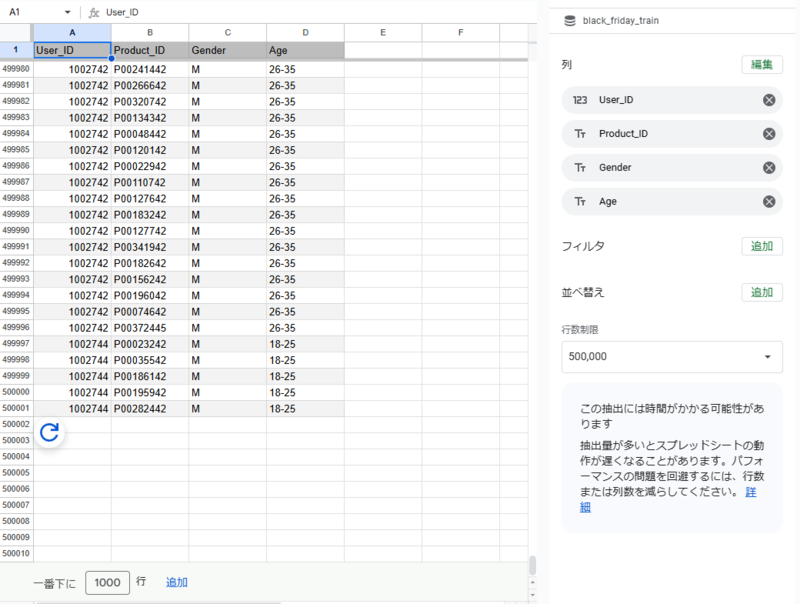This screenshot has width=800, height=604.
Task: Click the fx formula icon
Action: tap(94, 13)
